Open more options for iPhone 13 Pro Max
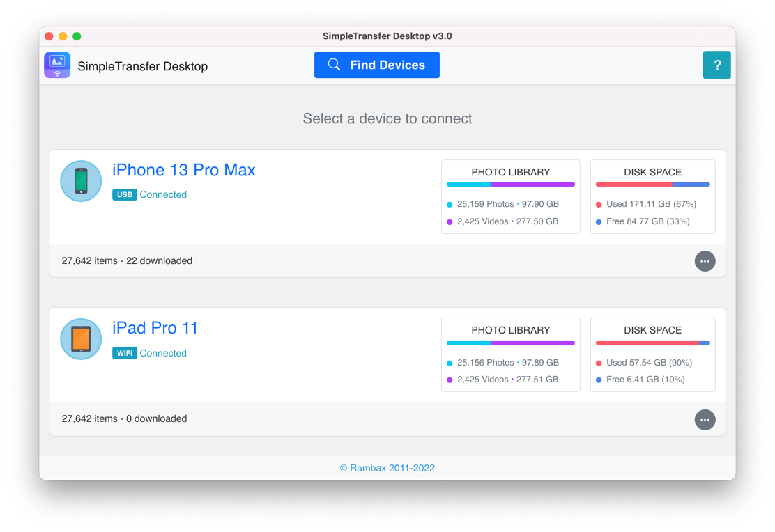The image size is (775, 532). pos(705,261)
